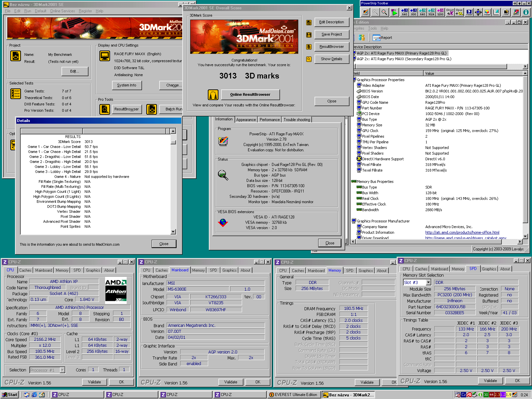Click the people icon in EVEREST toolbar
532x399 pixels.
(x=362, y=38)
